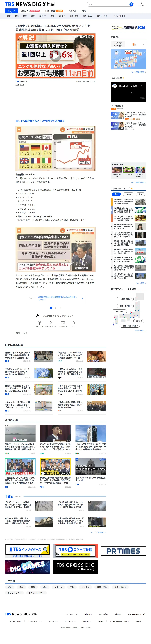This screenshot has width=151, height=644.
Task: Open the TBS CROSS DIG Bloomberg banner
Action: click(x=75, y=567)
